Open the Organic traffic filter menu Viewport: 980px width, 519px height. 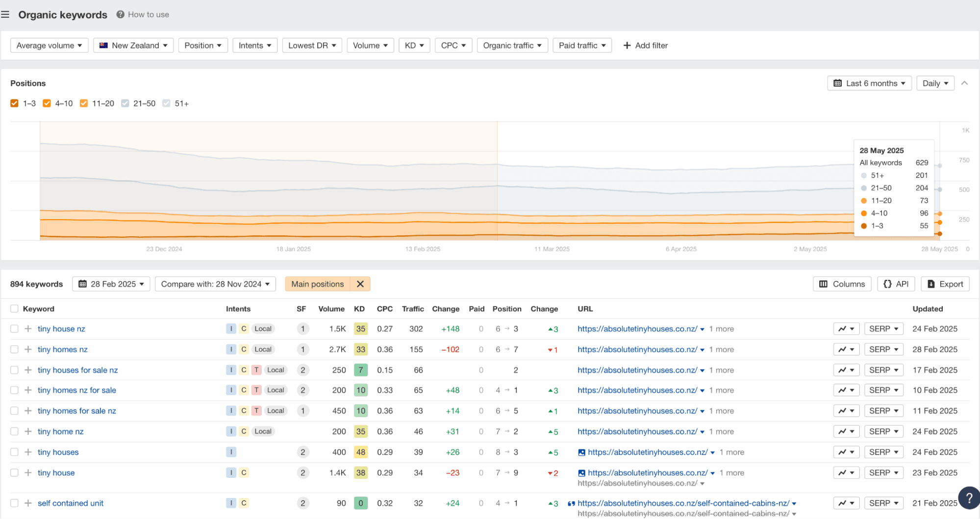[512, 46]
